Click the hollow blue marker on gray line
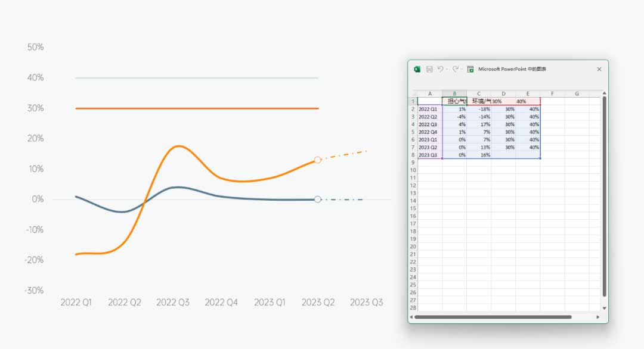The height and width of the screenshot is (349, 644). point(317,200)
